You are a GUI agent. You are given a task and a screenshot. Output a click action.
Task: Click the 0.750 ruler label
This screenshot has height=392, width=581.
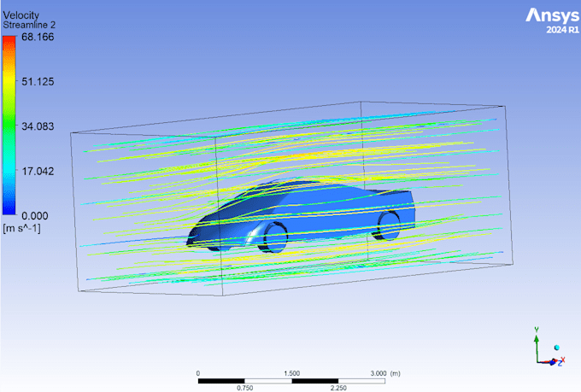pos(245,388)
